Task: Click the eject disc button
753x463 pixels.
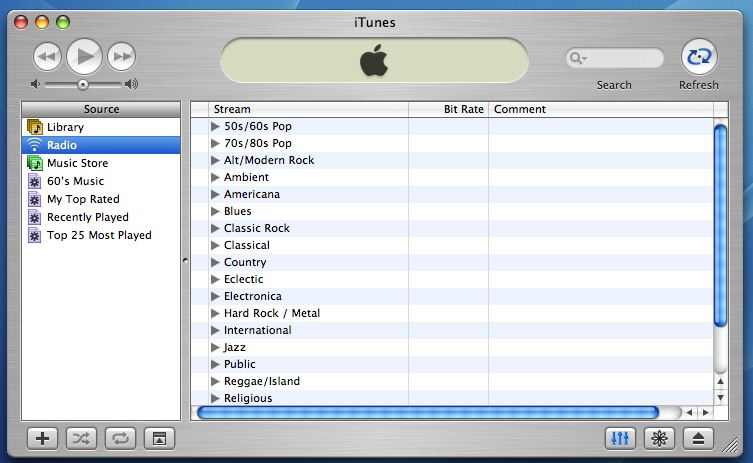Action: [698, 439]
